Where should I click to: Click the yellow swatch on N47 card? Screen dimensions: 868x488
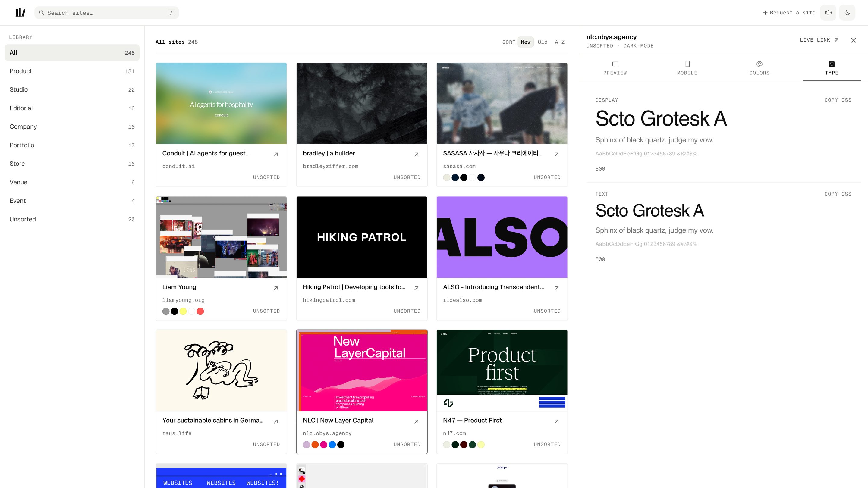coord(481,445)
